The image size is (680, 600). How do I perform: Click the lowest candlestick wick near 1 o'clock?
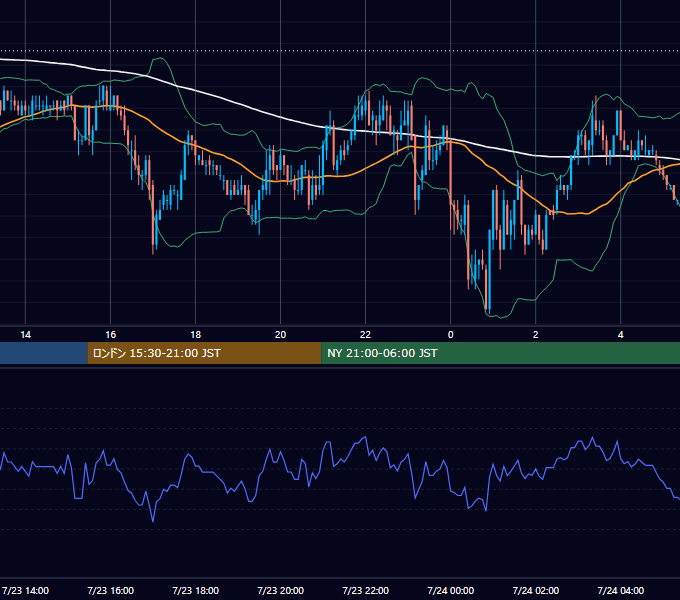489,311
